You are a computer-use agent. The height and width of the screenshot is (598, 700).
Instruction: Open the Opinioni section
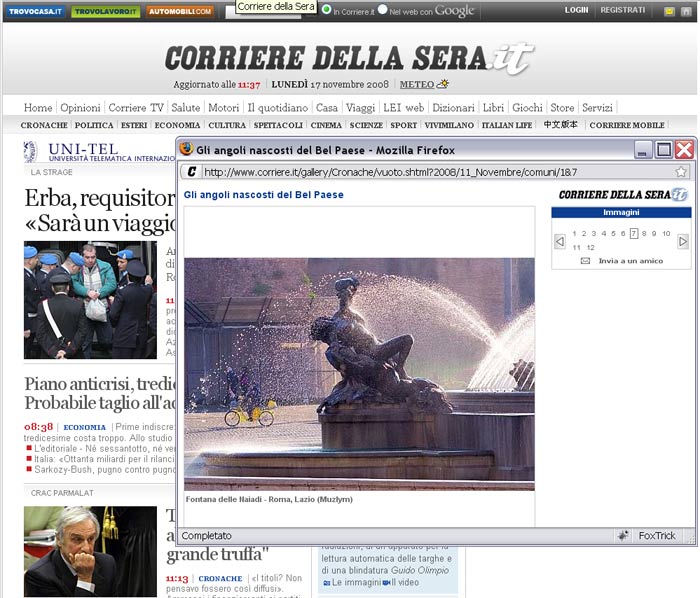point(80,108)
